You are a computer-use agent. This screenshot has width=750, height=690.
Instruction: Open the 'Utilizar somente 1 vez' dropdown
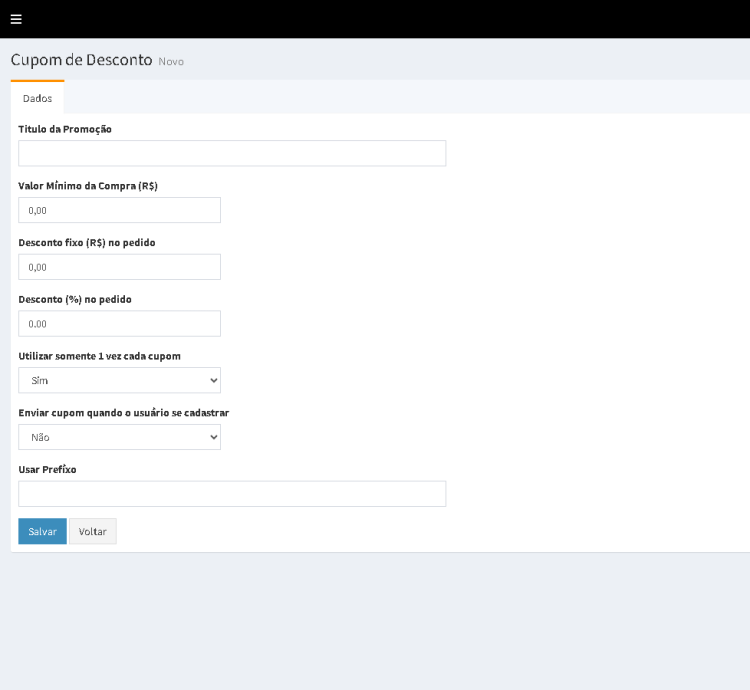[119, 380]
